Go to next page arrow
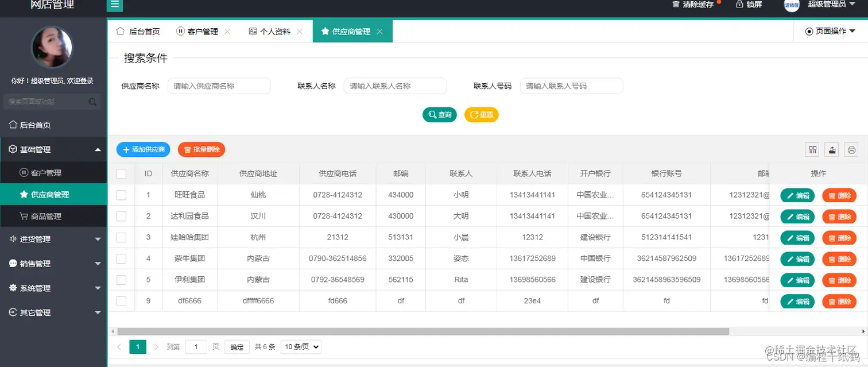 click(156, 347)
